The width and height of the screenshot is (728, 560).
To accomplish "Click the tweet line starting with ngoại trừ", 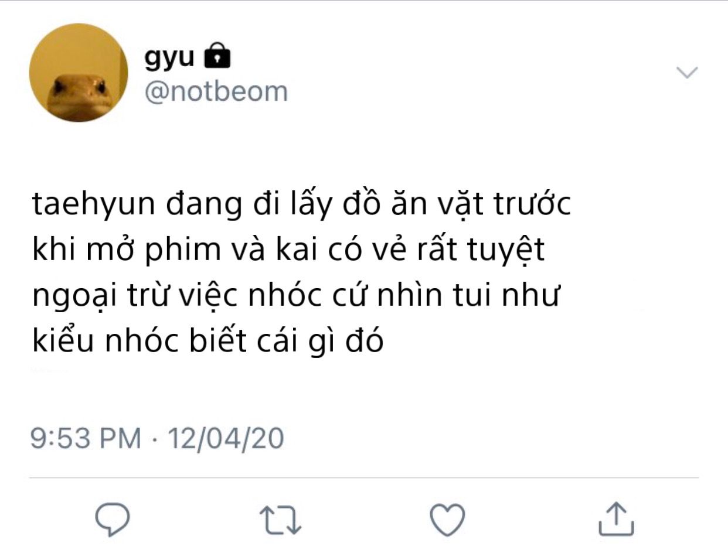I will (x=296, y=296).
